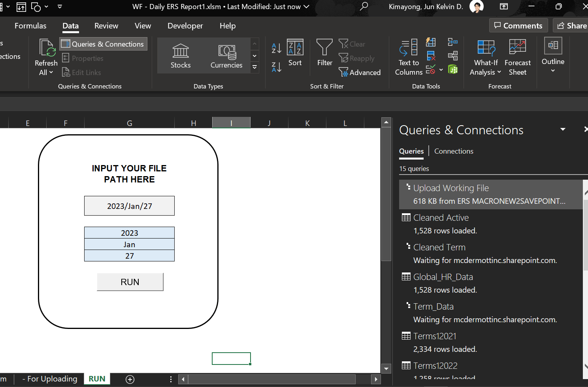Add a new sheet with the plus button

pos(130,379)
